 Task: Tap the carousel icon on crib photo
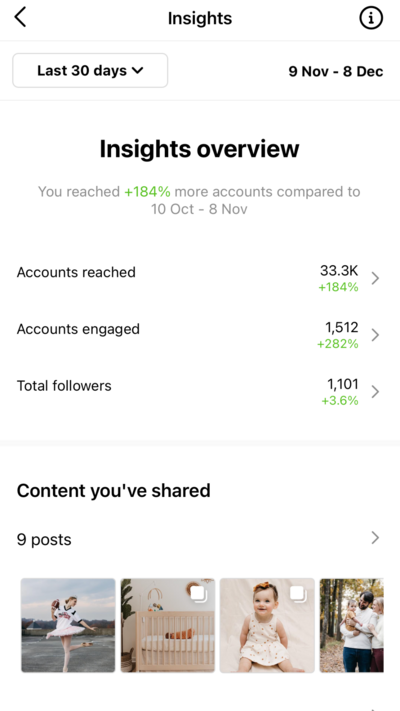(198, 594)
